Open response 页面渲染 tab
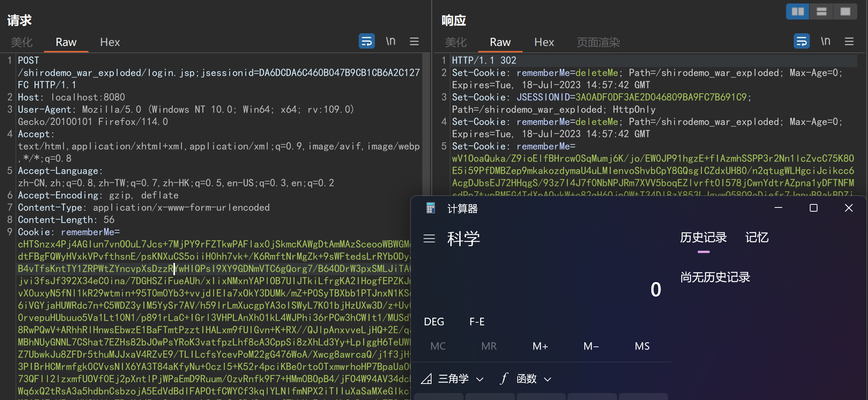The image size is (868, 400). 598,42
